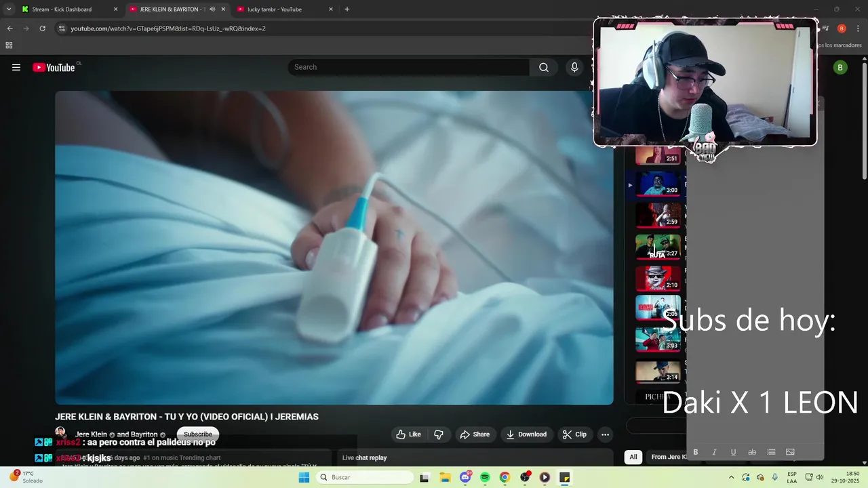Screen dimensions: 868x488
Task: Mute the JERE KLEIN tab audio icon
Action: pos(212,9)
